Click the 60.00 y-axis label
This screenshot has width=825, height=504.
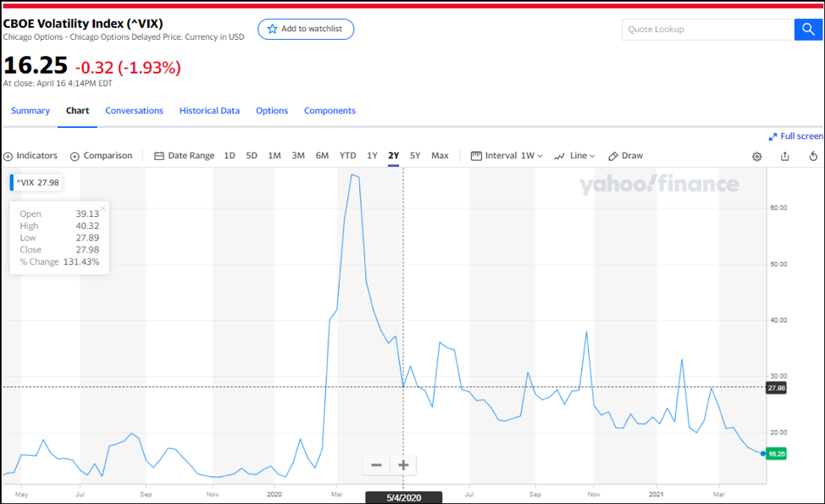pos(778,208)
